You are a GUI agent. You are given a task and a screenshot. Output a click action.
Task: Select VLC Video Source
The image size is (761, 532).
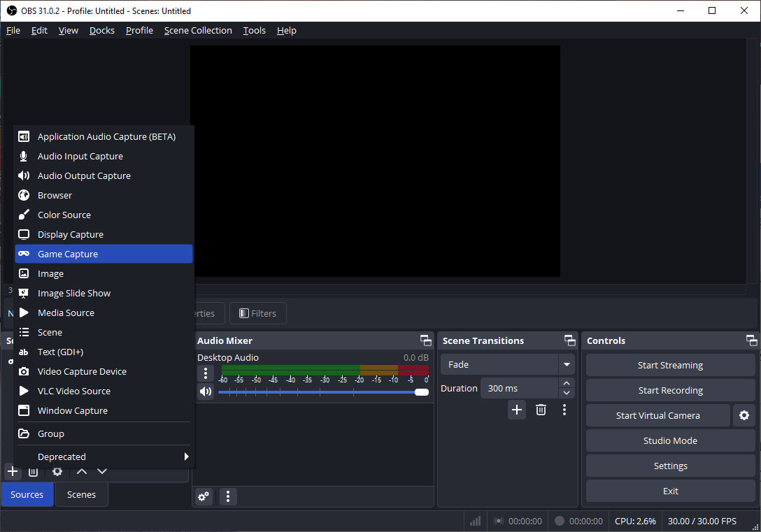(x=104, y=391)
